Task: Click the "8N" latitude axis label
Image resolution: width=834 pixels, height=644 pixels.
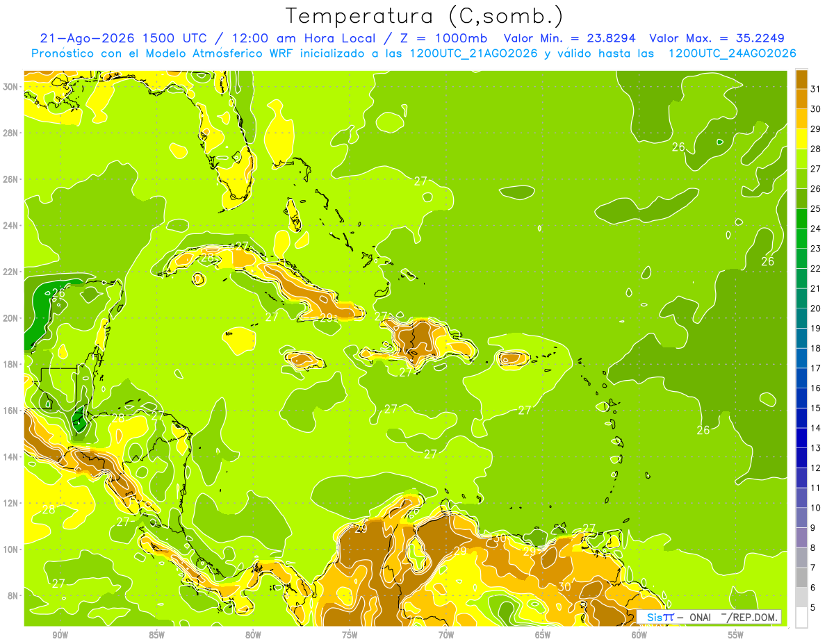Action: [x=13, y=596]
